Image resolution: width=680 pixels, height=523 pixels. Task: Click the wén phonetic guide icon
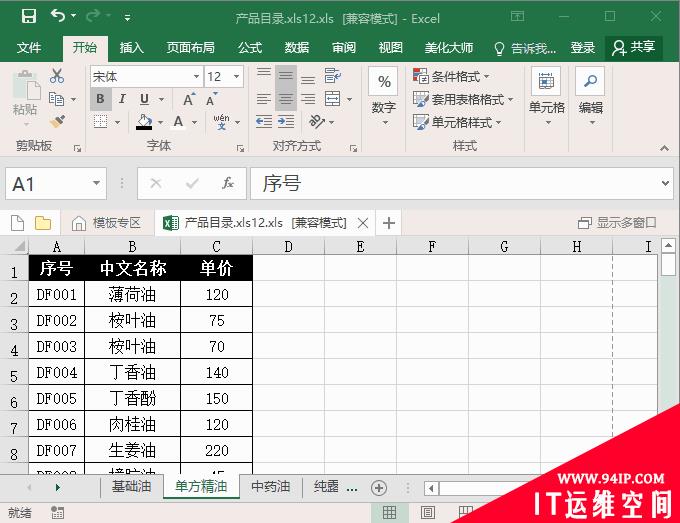coord(222,122)
